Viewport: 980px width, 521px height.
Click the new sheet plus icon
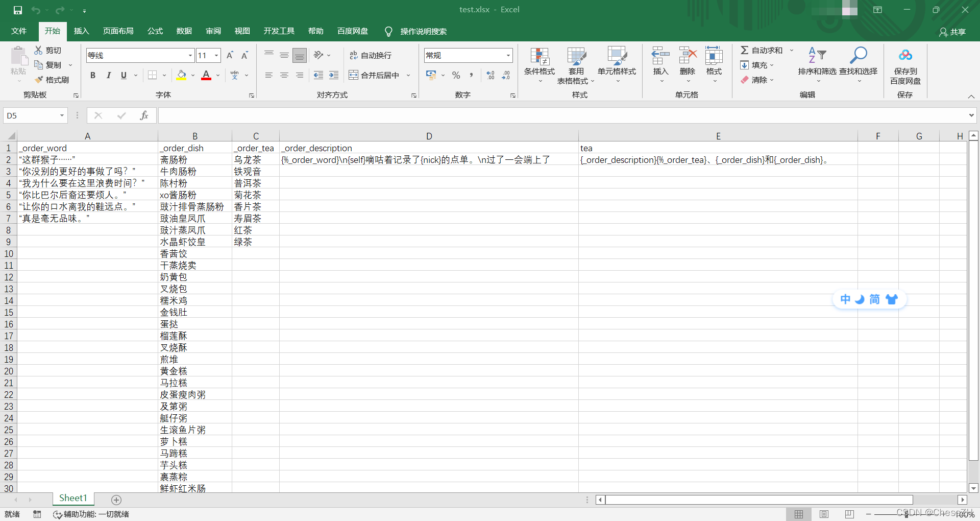pyautogui.click(x=116, y=500)
